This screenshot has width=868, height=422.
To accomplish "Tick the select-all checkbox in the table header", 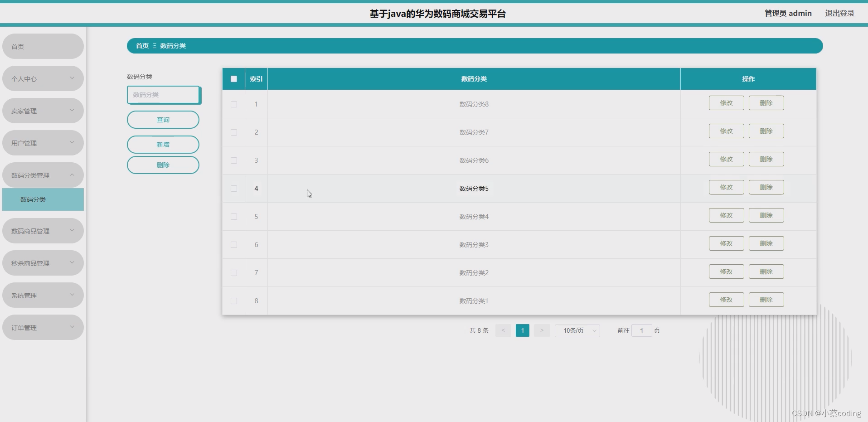I will (x=234, y=79).
